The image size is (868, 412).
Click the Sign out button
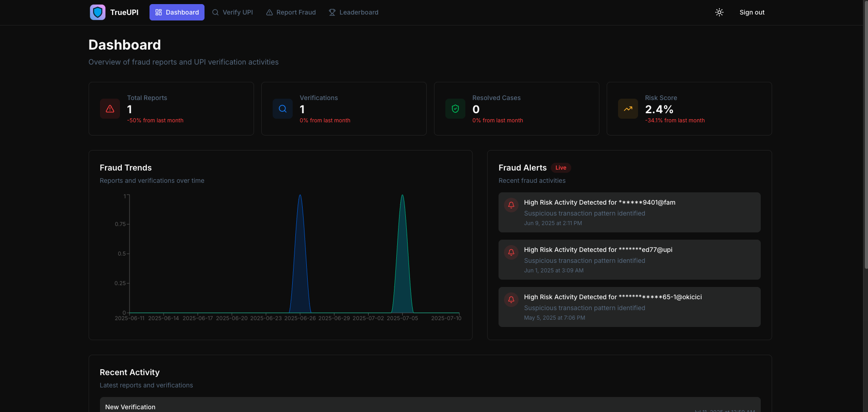coord(752,12)
